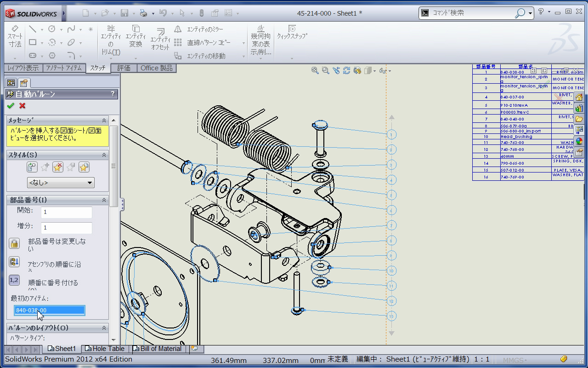Click the 開始 start number field
Screen dimensions: 588x368
tap(67, 212)
